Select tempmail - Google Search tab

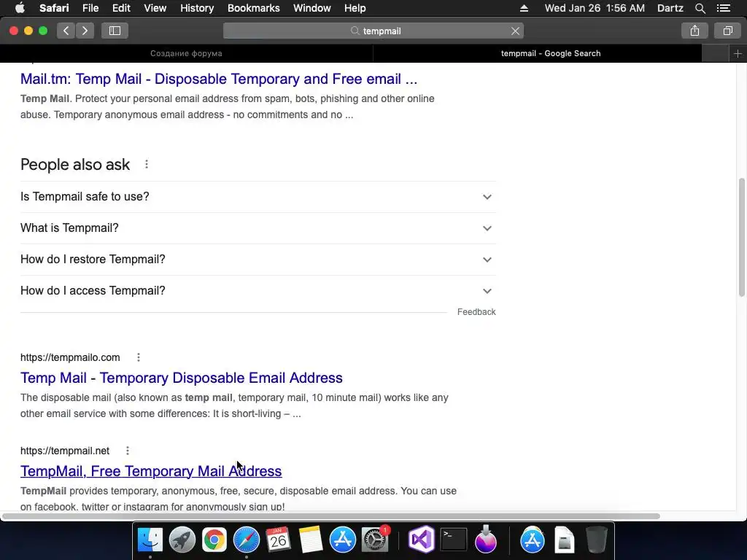pos(551,53)
